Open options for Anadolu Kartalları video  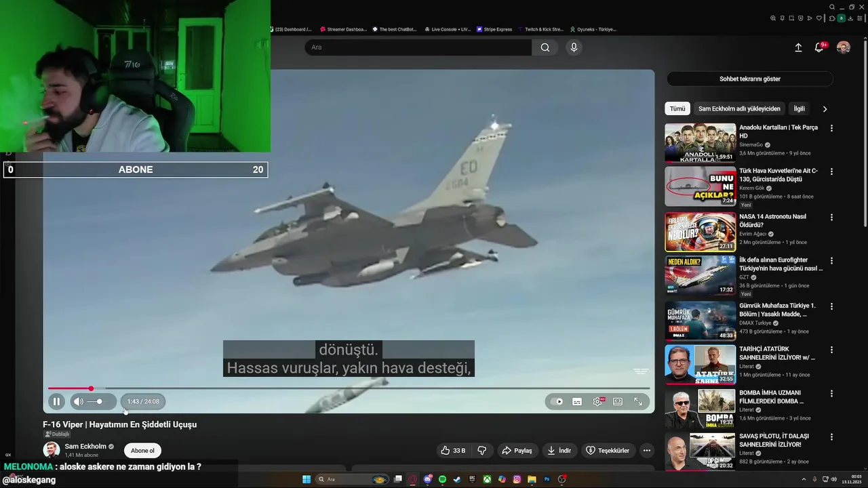(831, 128)
